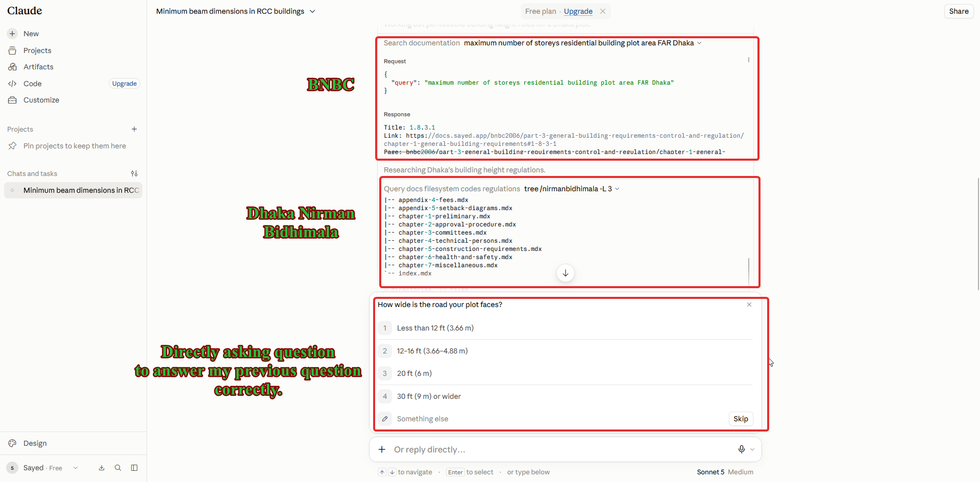
Task: Expand chat title dropdown chevron
Action: click(312, 11)
